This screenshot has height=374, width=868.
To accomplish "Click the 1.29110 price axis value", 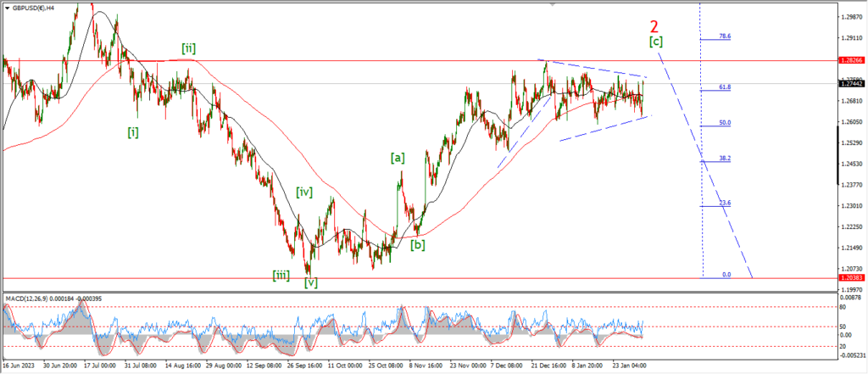I will 853,38.
